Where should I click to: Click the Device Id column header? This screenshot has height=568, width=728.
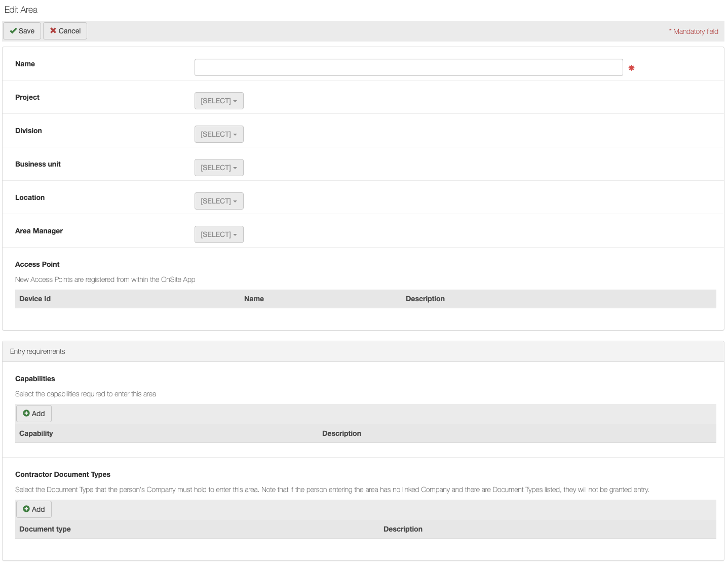[x=35, y=299]
